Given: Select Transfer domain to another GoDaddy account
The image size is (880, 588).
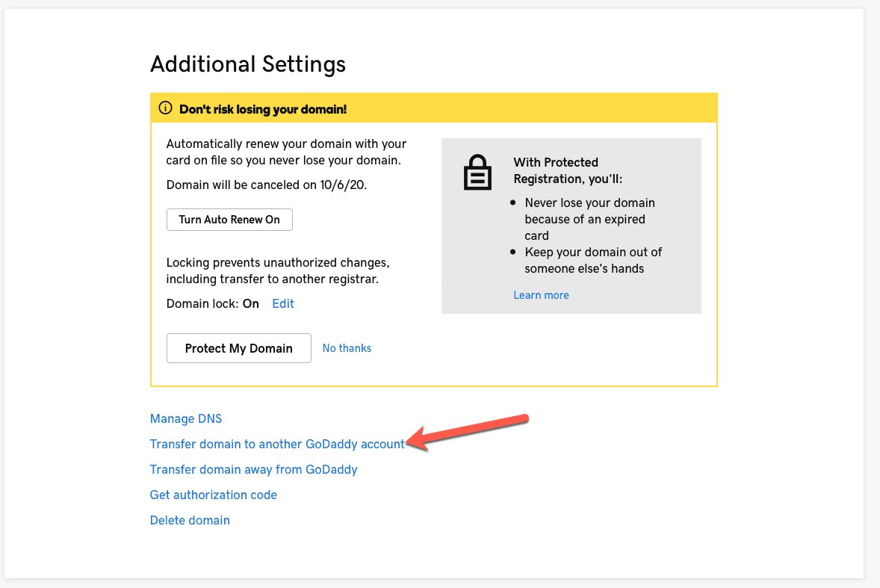Looking at the screenshot, I should click(276, 444).
